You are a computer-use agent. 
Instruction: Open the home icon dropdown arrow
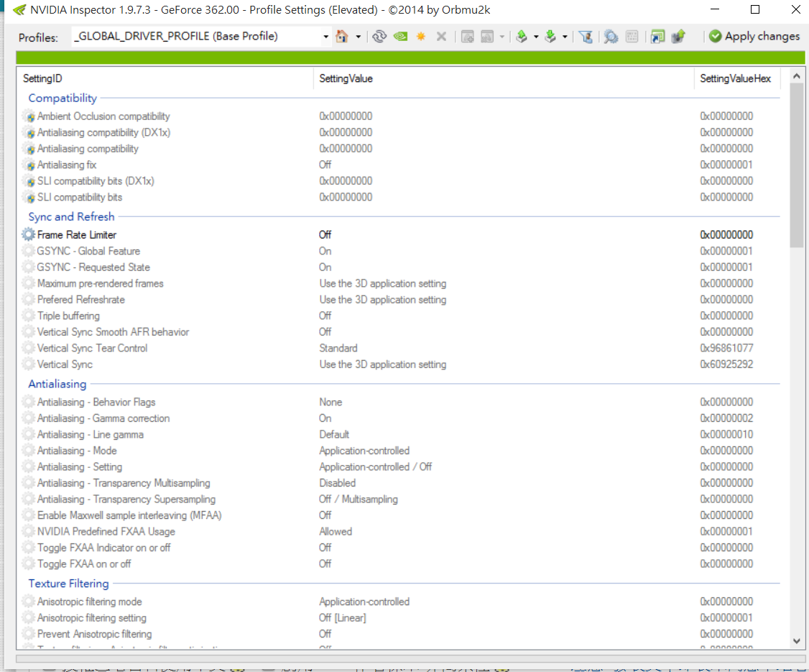click(x=358, y=37)
